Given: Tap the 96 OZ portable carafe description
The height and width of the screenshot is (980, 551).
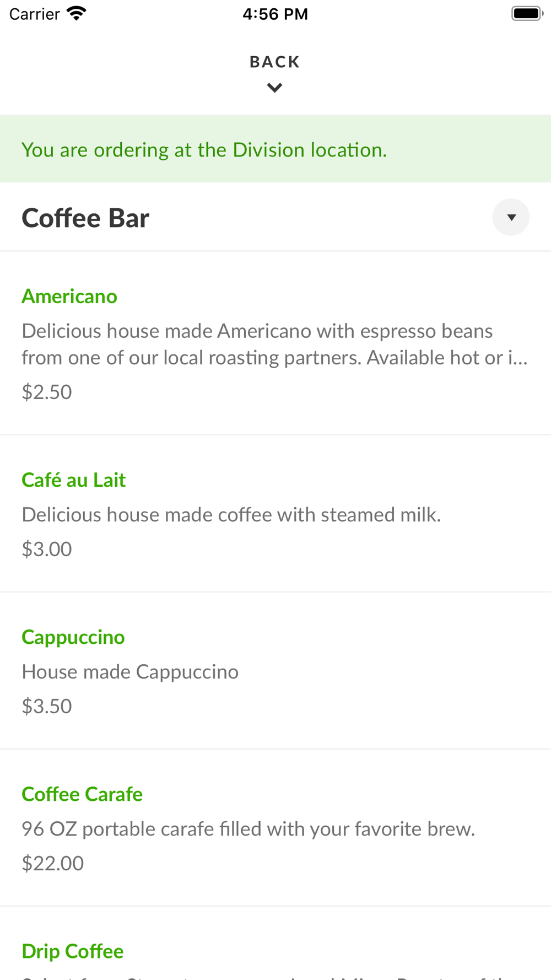Looking at the screenshot, I should point(248,829).
